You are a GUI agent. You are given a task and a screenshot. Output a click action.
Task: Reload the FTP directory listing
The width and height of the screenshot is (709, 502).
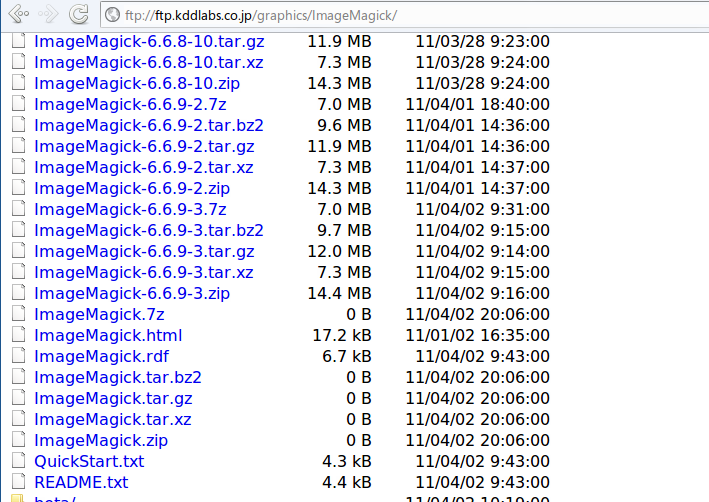79,14
